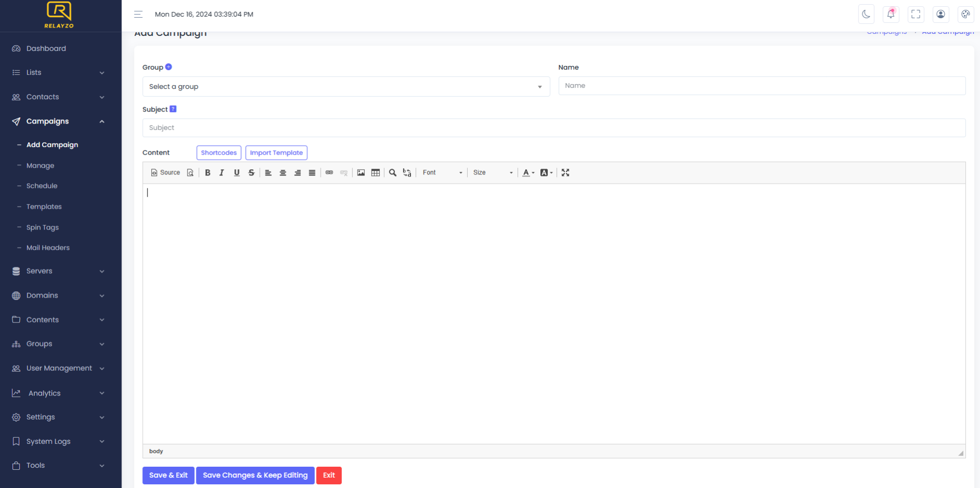Open Spin Tags submenu item

coord(42,227)
